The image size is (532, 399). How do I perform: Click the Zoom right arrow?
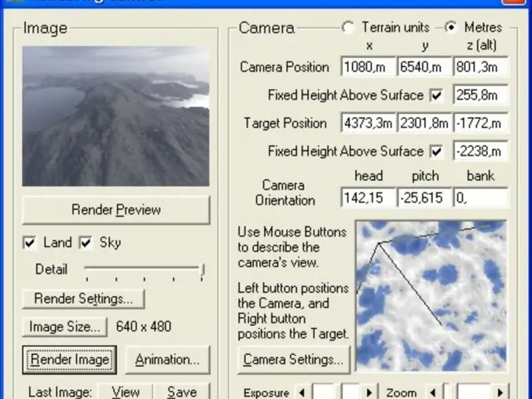pos(501,392)
